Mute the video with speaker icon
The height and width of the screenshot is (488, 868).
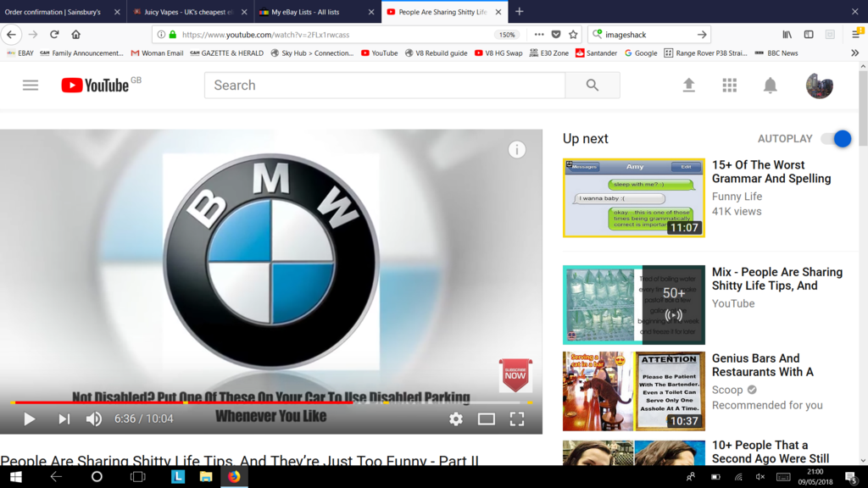click(94, 419)
